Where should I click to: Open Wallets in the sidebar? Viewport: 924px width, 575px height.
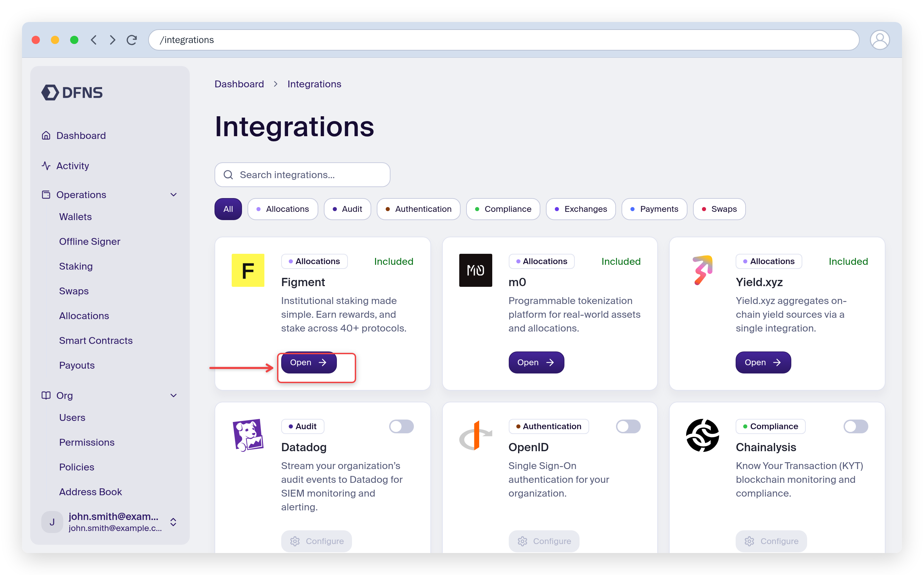(x=75, y=217)
